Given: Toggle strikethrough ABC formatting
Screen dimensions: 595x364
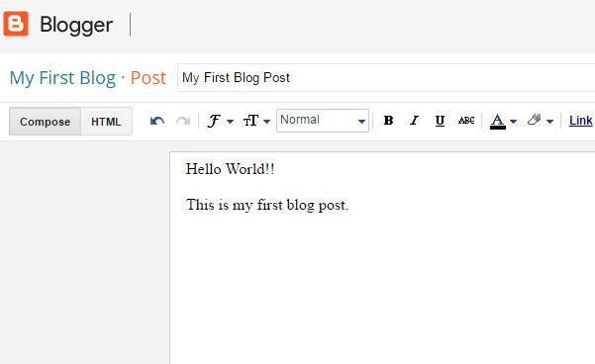Looking at the screenshot, I should click(x=466, y=121).
